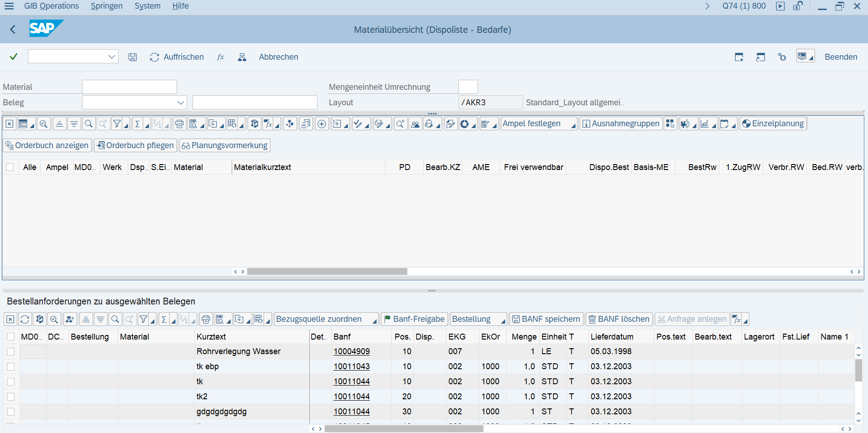The width and height of the screenshot is (868, 433).
Task: Open the Springen menu
Action: (x=106, y=6)
